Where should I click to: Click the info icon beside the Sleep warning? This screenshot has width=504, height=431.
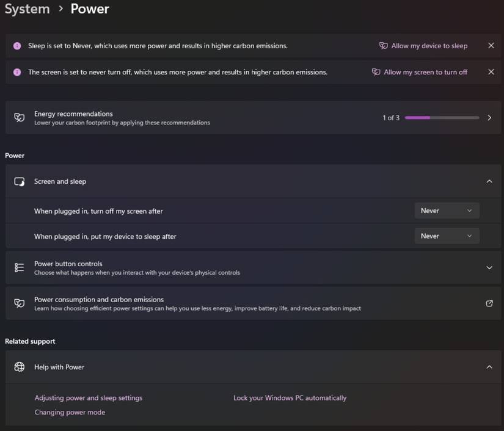[x=17, y=46]
